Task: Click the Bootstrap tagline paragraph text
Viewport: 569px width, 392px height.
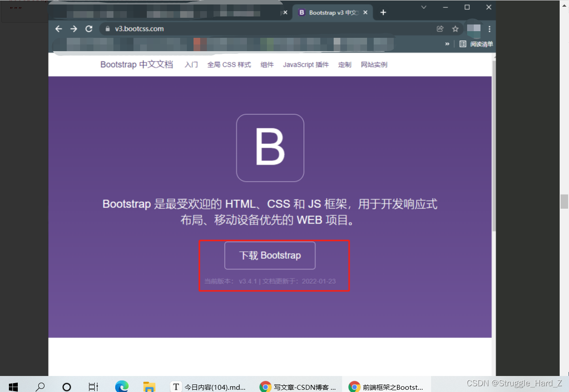Action: 270,212
